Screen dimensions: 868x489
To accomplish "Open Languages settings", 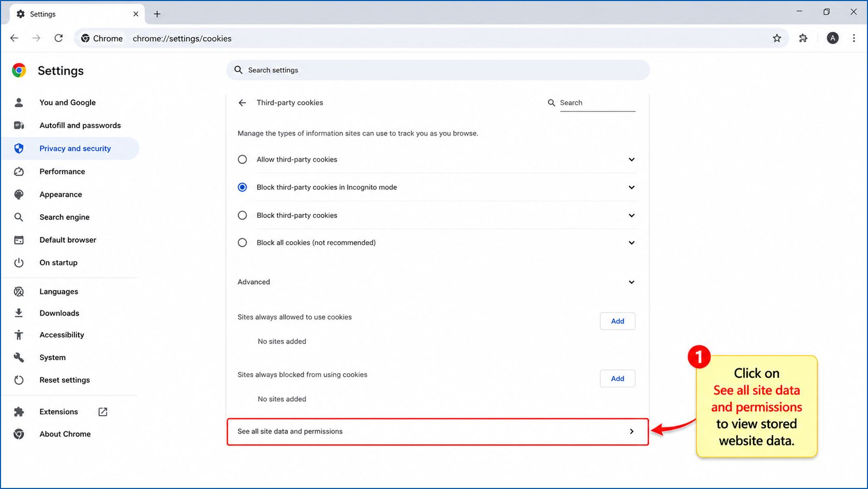I will [x=59, y=292].
